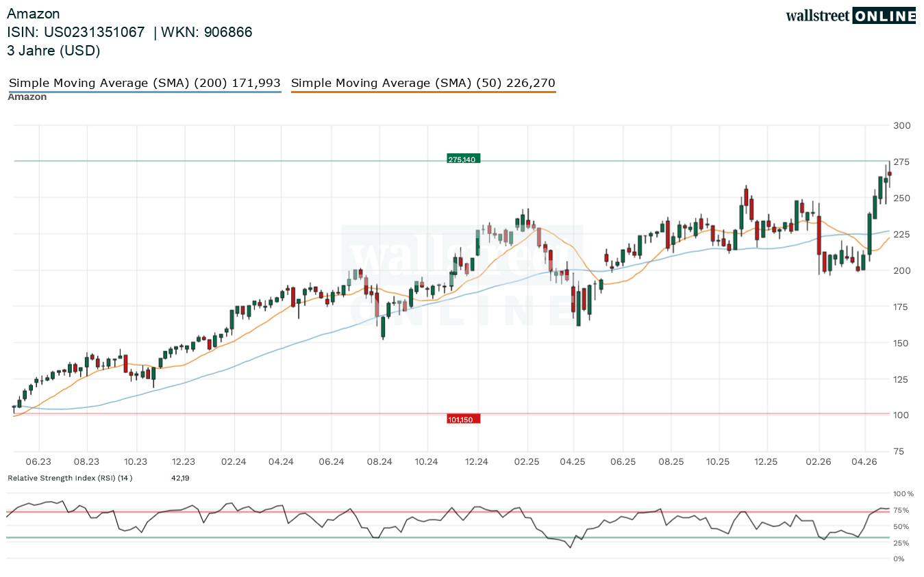Image resolution: width=924 pixels, height=577 pixels.
Task: Click the small bold Amazon label under legend
Action: click(x=27, y=97)
